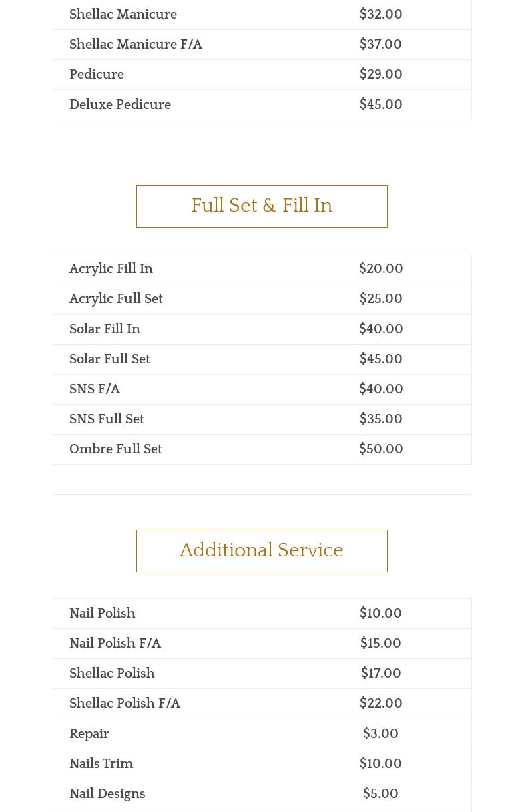Click the Ombre Full Set service name

click(115, 449)
